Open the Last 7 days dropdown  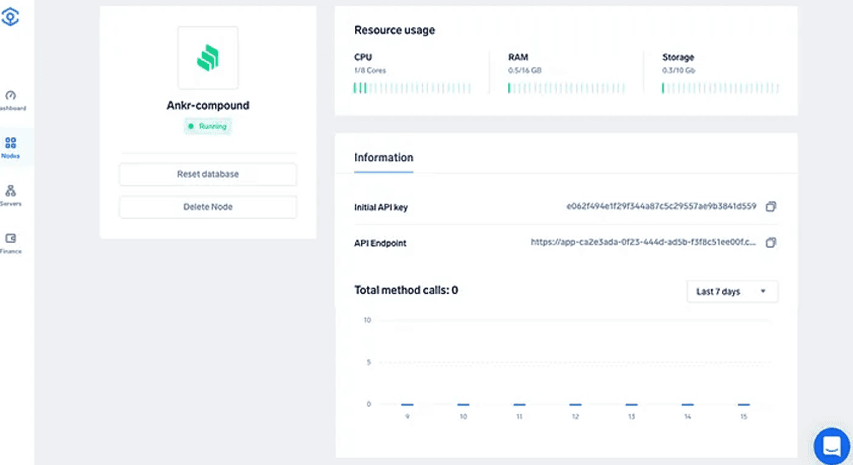point(732,292)
